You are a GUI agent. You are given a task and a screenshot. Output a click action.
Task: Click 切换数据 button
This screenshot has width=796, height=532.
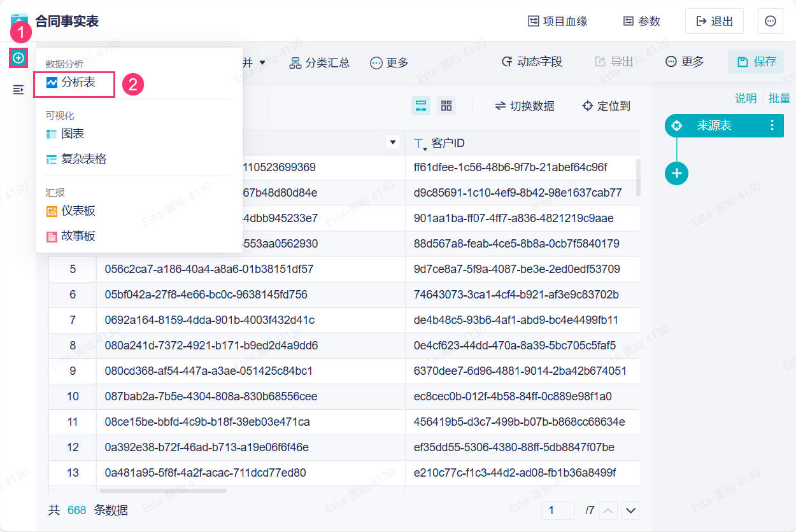click(x=525, y=106)
